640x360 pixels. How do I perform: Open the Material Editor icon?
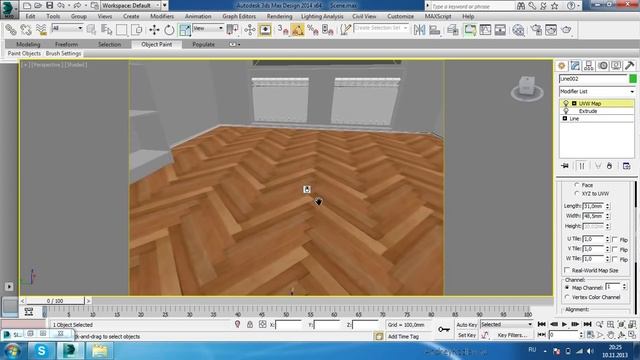click(518, 30)
